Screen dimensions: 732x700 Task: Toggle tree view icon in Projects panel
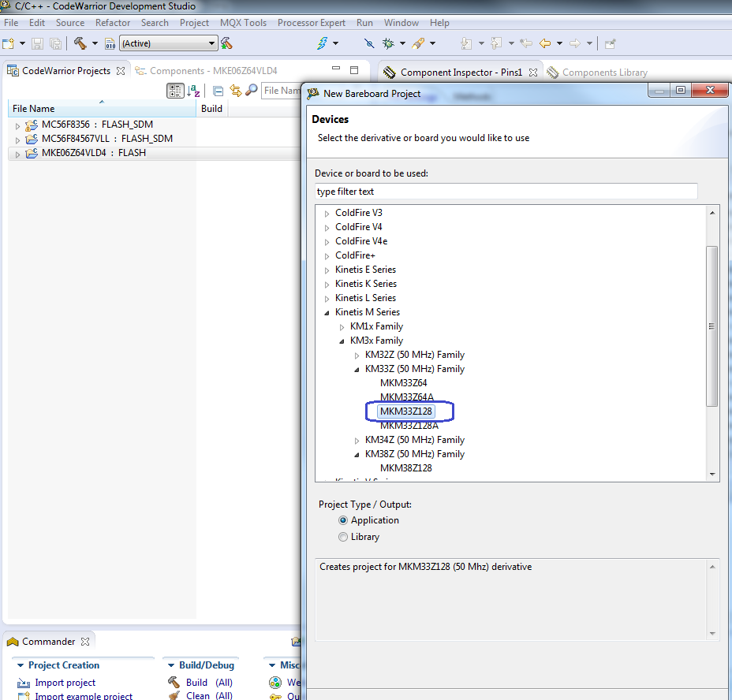tap(175, 91)
